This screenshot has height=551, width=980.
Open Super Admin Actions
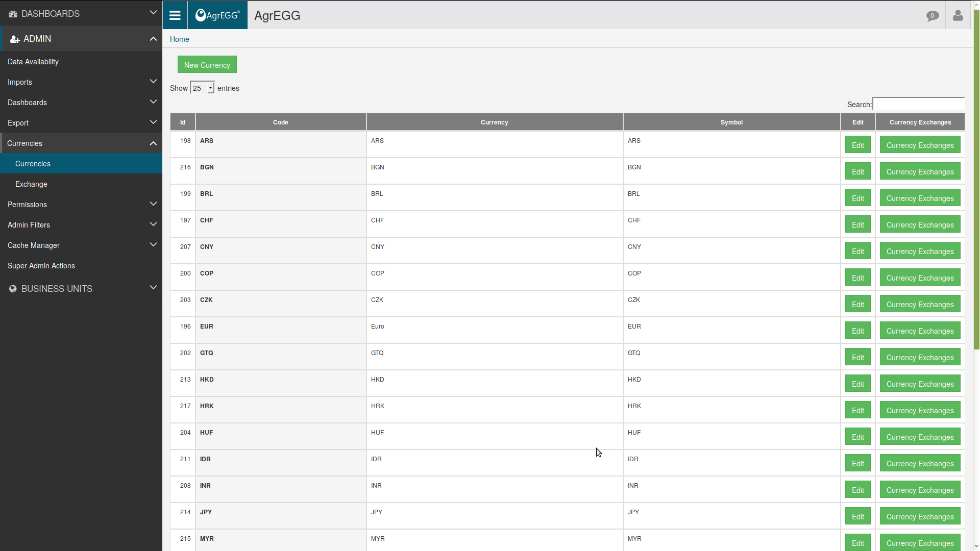(x=81, y=266)
